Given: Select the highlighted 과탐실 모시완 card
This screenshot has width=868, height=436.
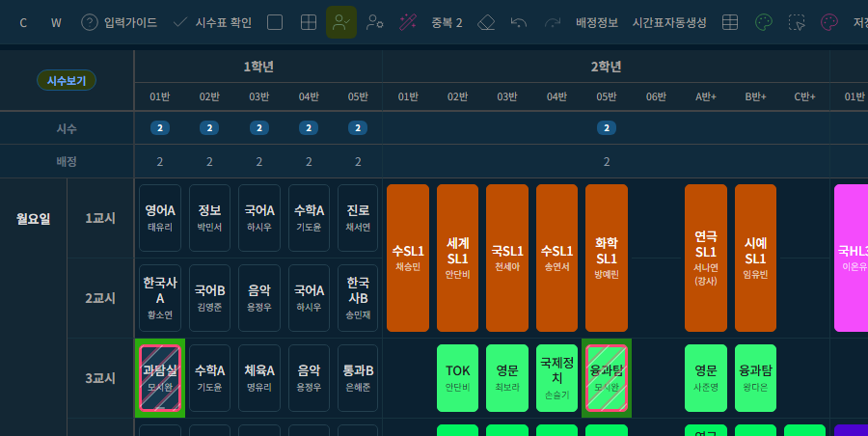Looking at the screenshot, I should tap(160, 378).
